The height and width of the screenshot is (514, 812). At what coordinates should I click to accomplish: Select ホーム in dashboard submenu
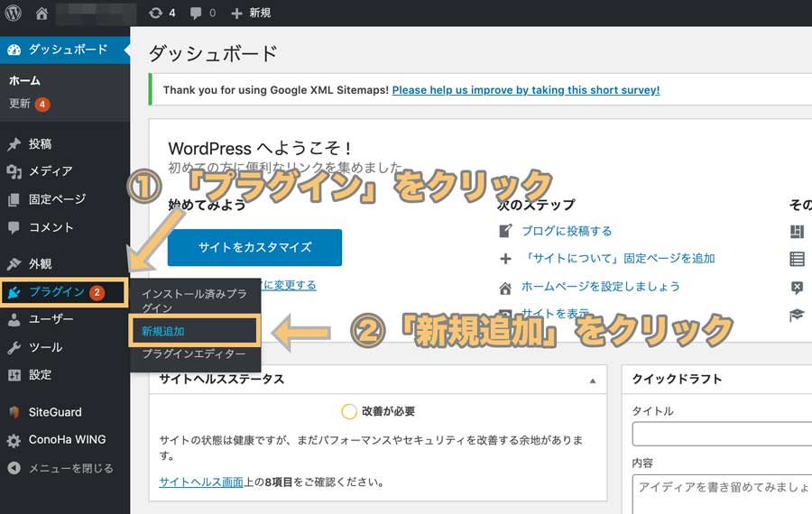click(x=24, y=81)
